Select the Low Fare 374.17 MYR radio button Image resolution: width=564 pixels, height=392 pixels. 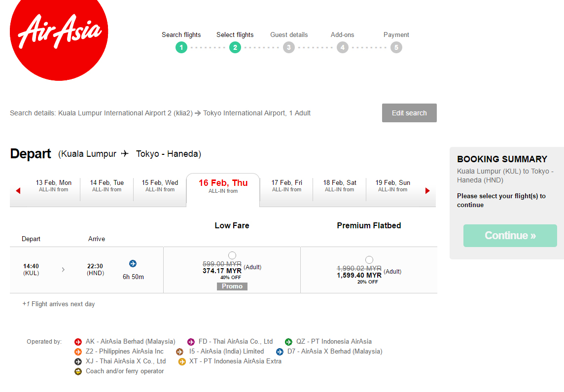[x=232, y=255]
